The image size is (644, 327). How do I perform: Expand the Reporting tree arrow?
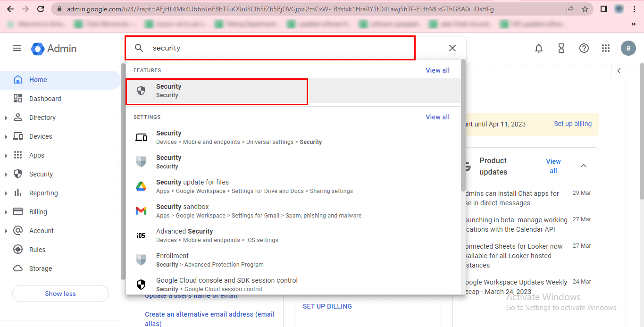(x=6, y=193)
